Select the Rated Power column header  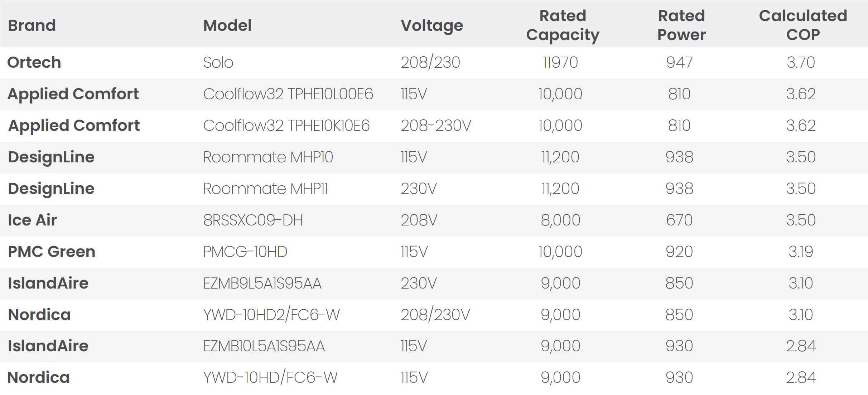click(681, 25)
